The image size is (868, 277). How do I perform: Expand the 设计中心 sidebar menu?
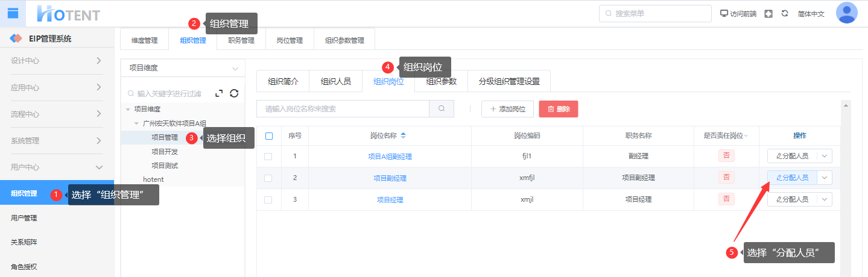click(x=57, y=61)
